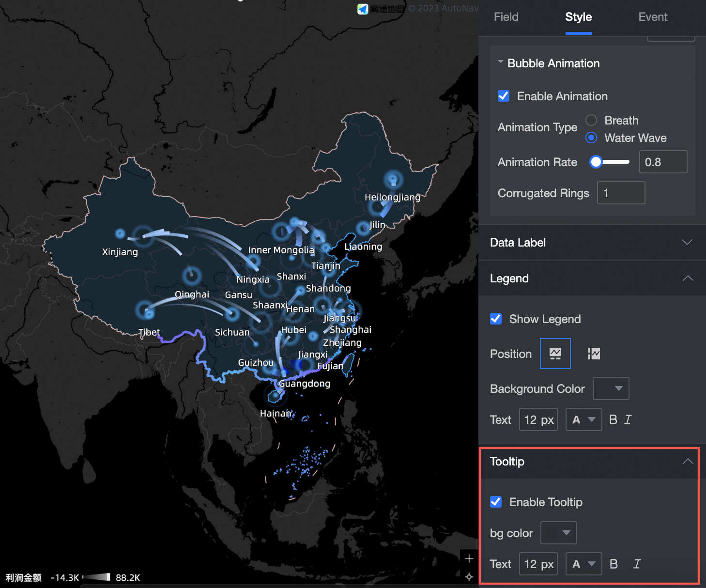The width and height of the screenshot is (706, 588).
Task: Select the left legend position icon
Action: point(594,353)
